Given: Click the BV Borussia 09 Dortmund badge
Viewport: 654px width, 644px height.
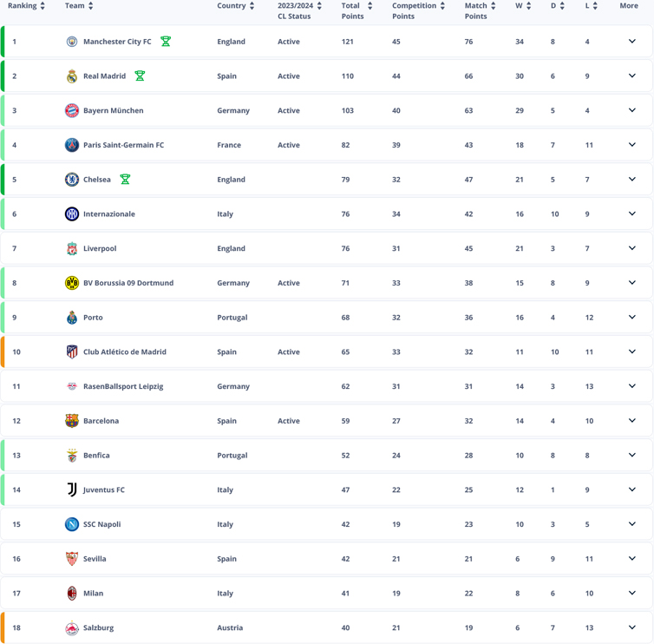Looking at the screenshot, I should [x=72, y=283].
